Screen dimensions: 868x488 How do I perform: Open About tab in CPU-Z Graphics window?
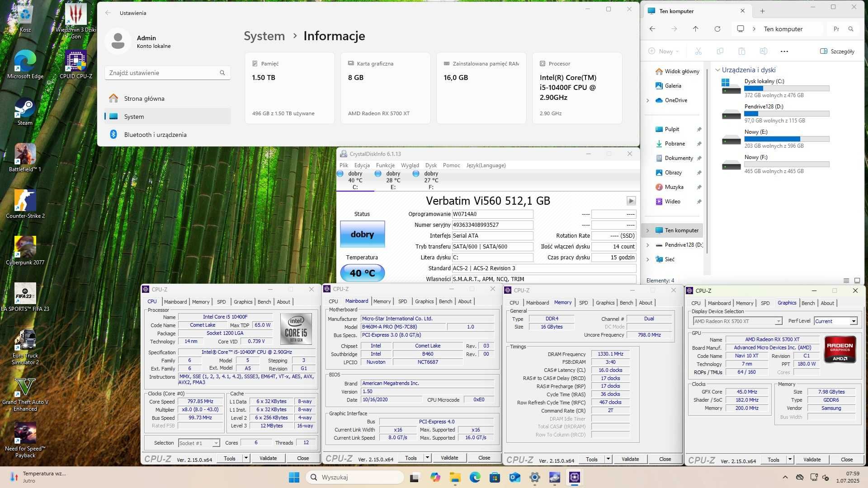(827, 303)
